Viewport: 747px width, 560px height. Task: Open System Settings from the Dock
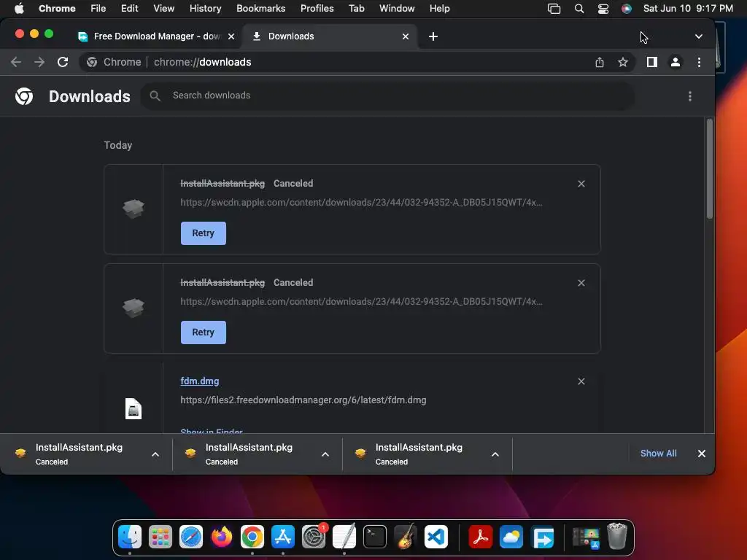point(314,537)
